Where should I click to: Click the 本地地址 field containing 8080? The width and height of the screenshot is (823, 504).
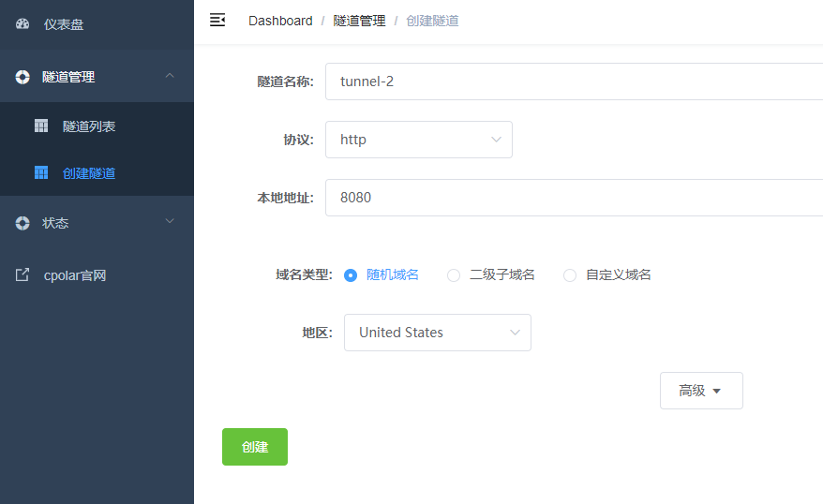[x=575, y=197]
